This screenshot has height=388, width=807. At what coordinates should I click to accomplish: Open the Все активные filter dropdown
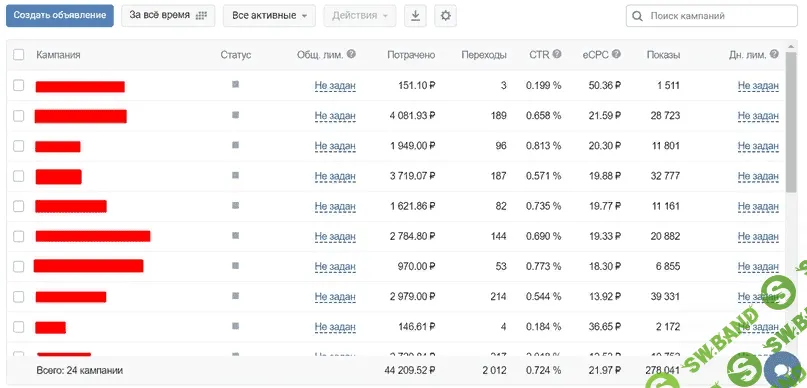pos(270,16)
